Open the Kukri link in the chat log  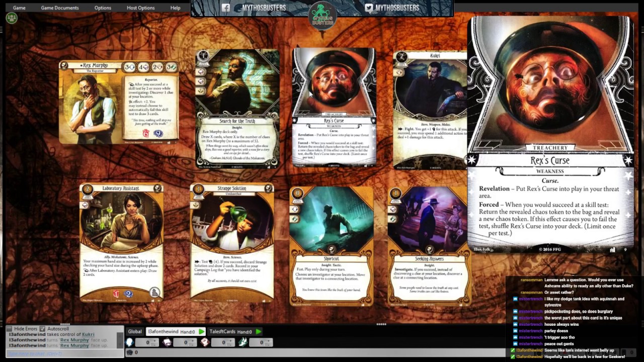click(88, 334)
